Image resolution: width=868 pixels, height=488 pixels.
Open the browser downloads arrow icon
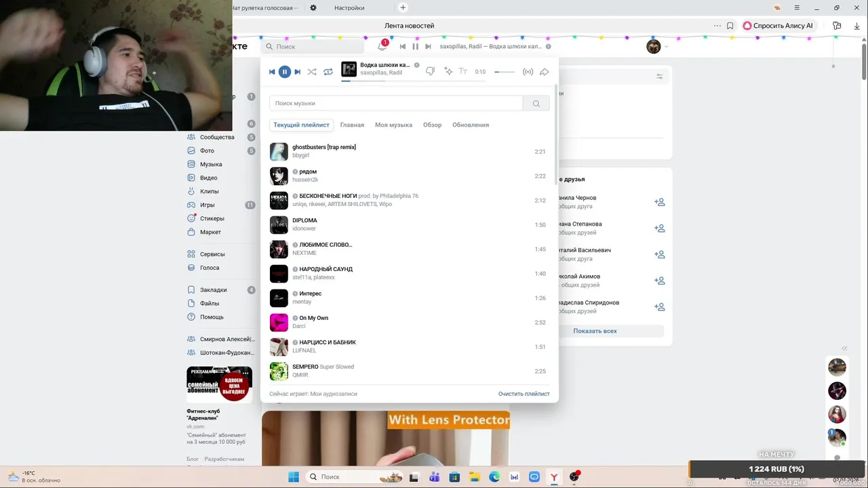856,26
